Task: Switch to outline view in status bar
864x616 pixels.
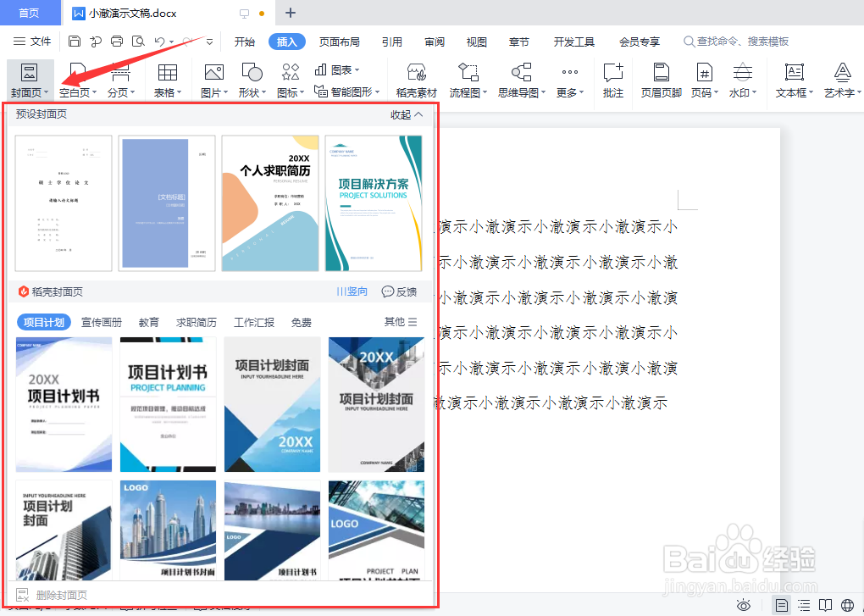Action: pyautogui.click(x=804, y=606)
